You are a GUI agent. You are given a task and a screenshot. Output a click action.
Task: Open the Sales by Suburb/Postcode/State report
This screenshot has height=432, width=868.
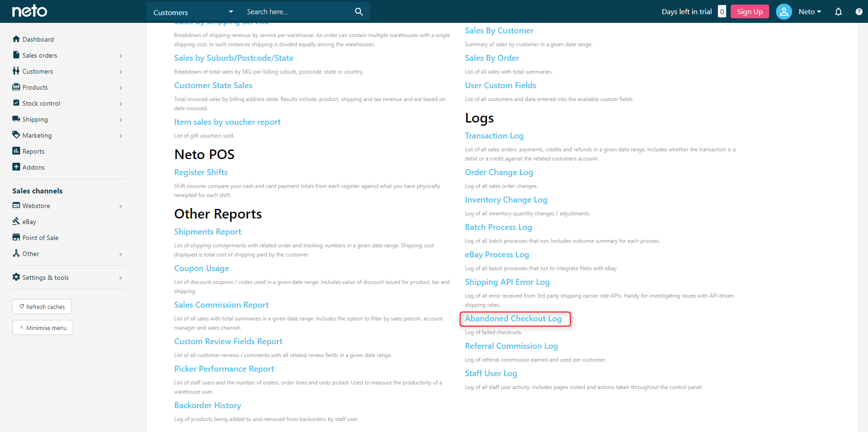pos(234,58)
